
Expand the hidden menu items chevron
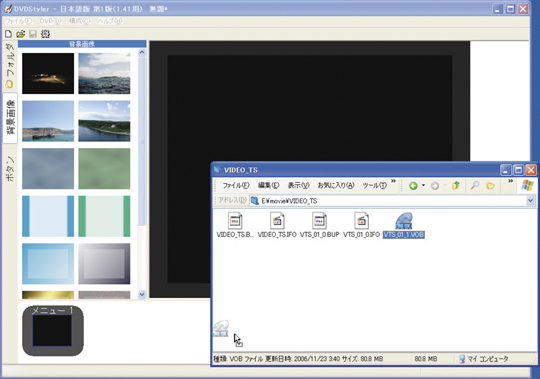tap(393, 181)
